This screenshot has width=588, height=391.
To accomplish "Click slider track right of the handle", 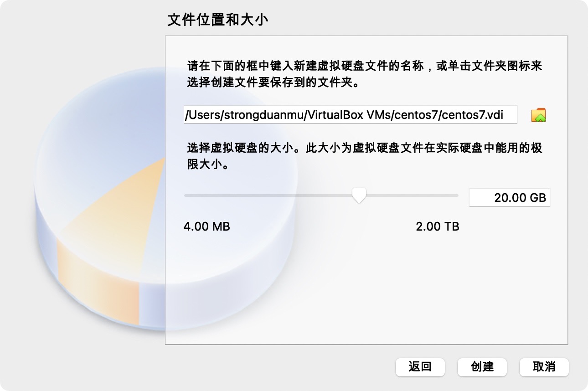I will [410, 195].
